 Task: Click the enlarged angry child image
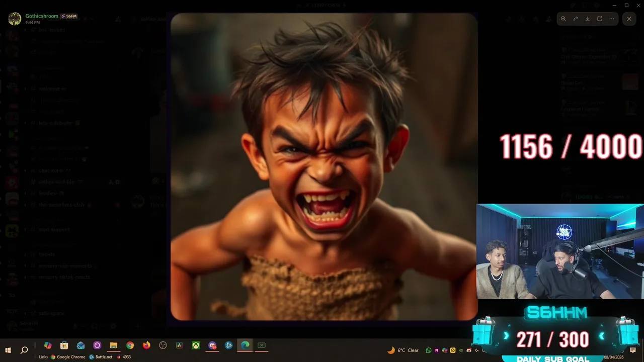point(324,166)
